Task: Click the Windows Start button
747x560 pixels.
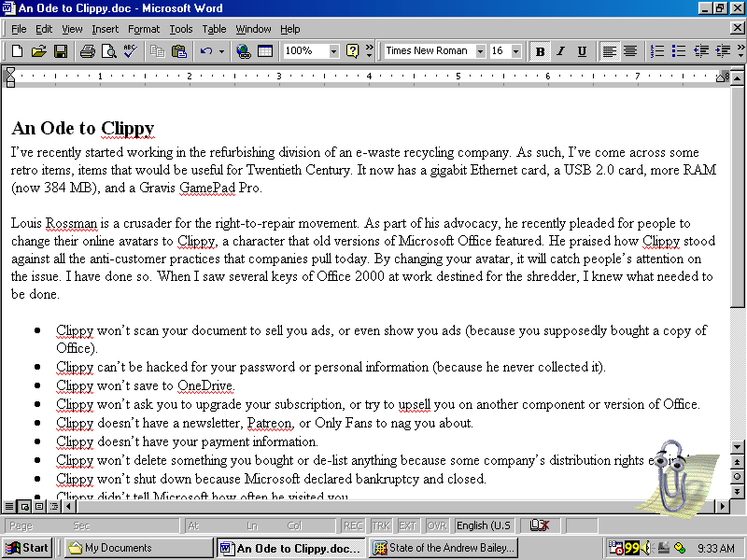Action: tap(28, 548)
